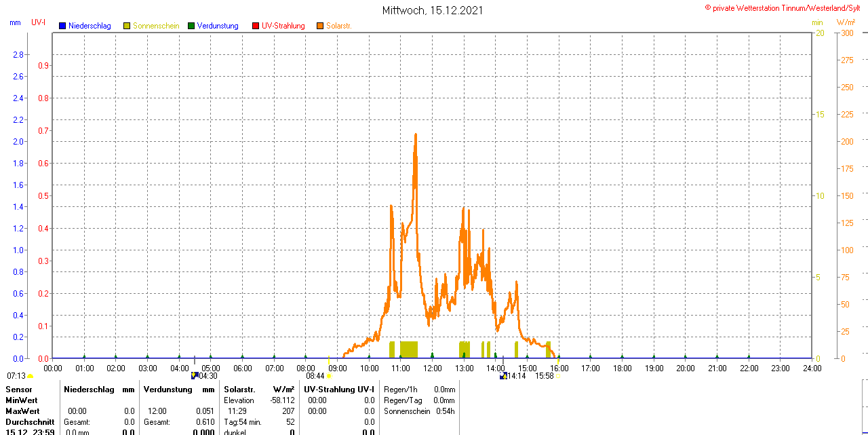
Task: Click the Sonnenschein 0:54h value row
Action: pyautogui.click(x=419, y=411)
